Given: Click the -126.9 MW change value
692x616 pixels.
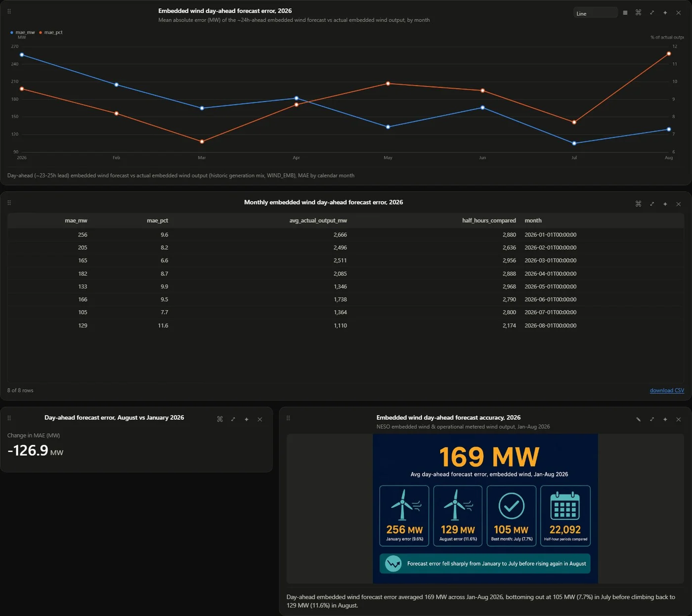Looking at the screenshot, I should coord(35,451).
